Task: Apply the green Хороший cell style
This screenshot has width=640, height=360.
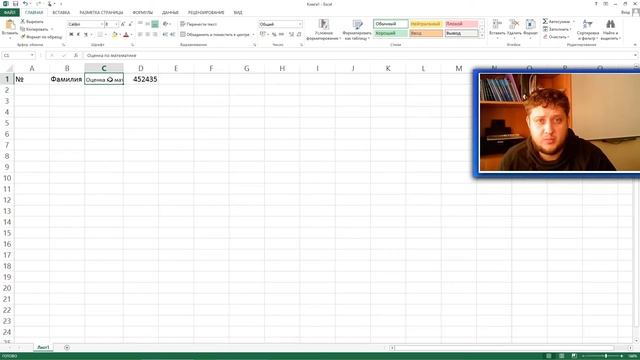Action: (391, 33)
